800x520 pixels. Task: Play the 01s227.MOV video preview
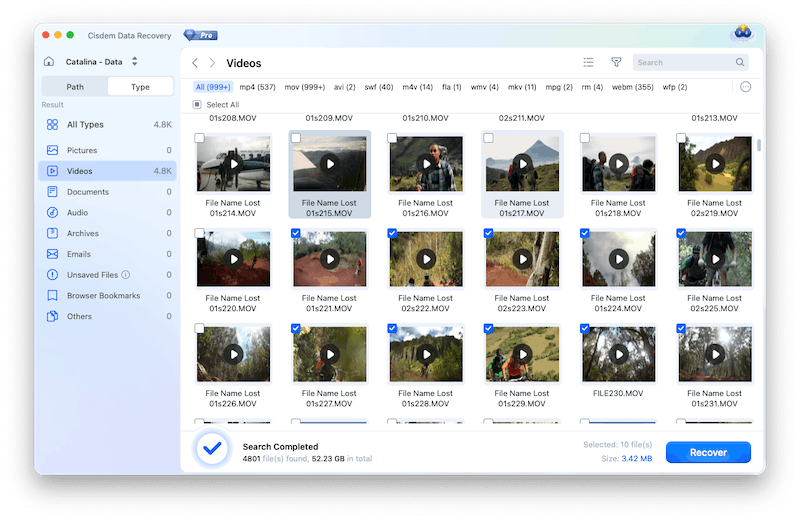pos(330,354)
